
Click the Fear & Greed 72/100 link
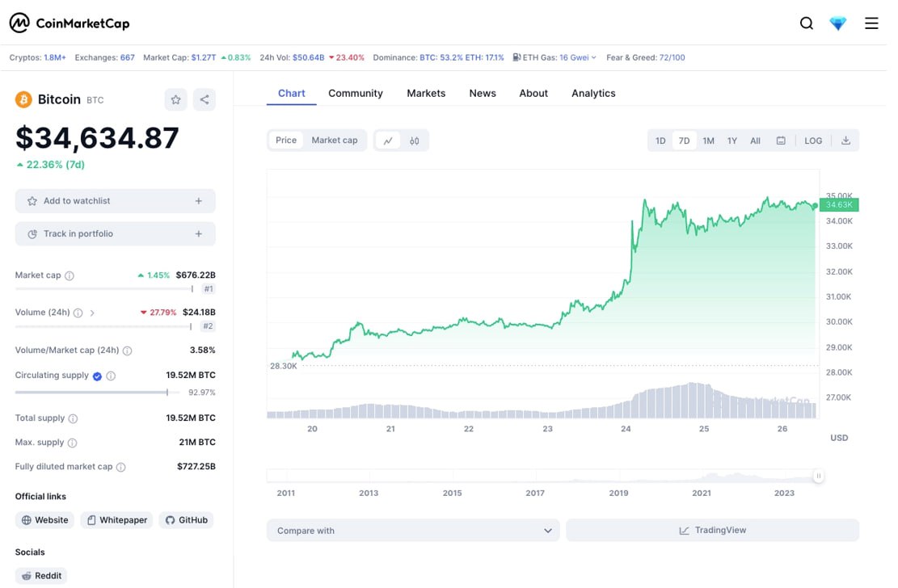tap(646, 57)
